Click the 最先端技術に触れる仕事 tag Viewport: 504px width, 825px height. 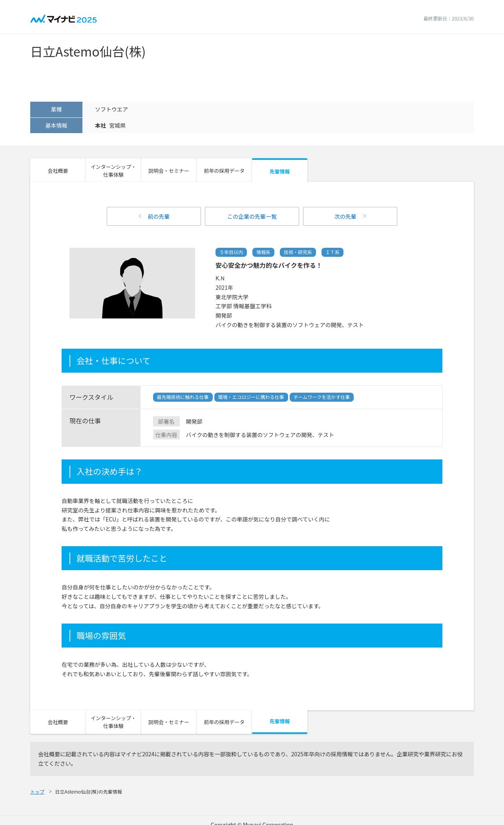pyautogui.click(x=183, y=397)
